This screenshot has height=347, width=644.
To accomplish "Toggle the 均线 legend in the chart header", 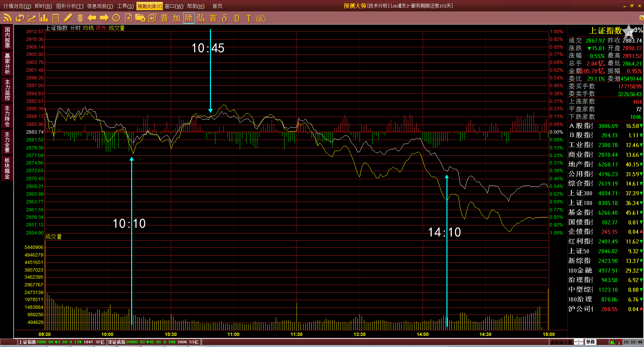I will coord(88,28).
